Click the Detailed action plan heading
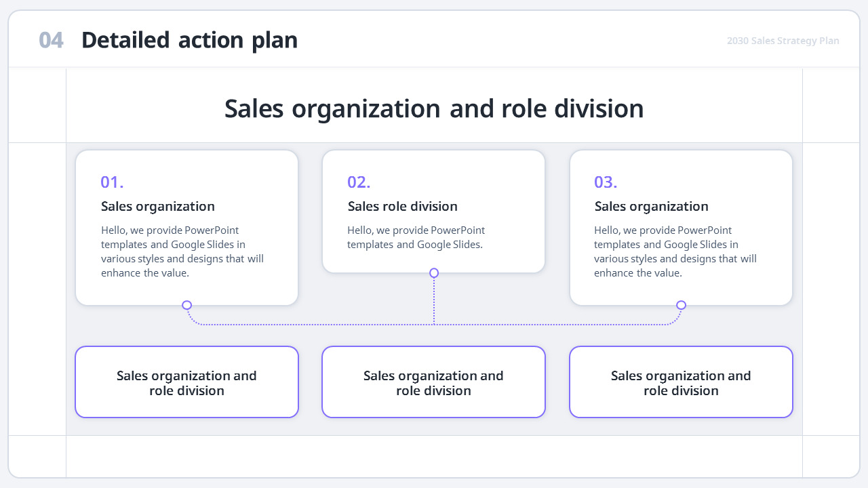This screenshot has height=488, width=868. 189,40
